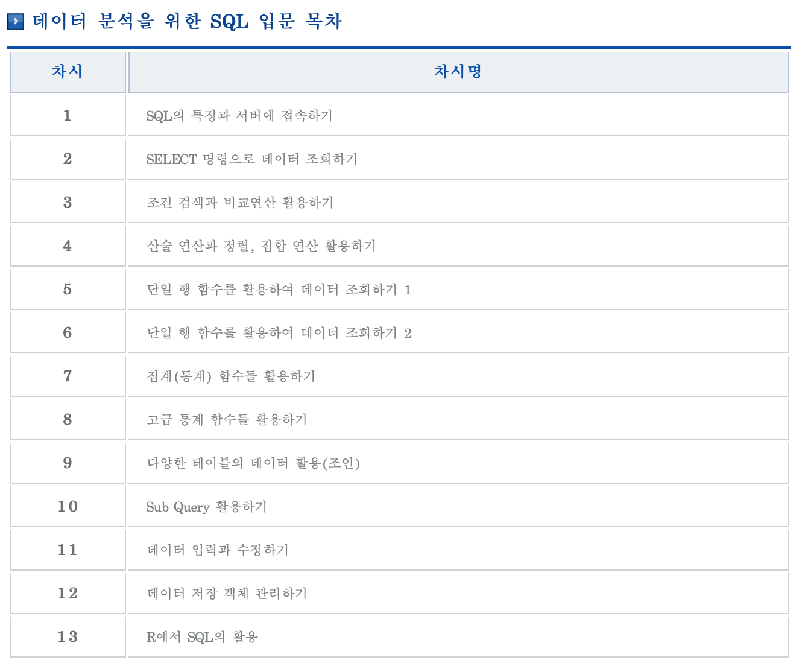Click the '차시' column header
This screenshot has width=802, height=672.
point(67,72)
